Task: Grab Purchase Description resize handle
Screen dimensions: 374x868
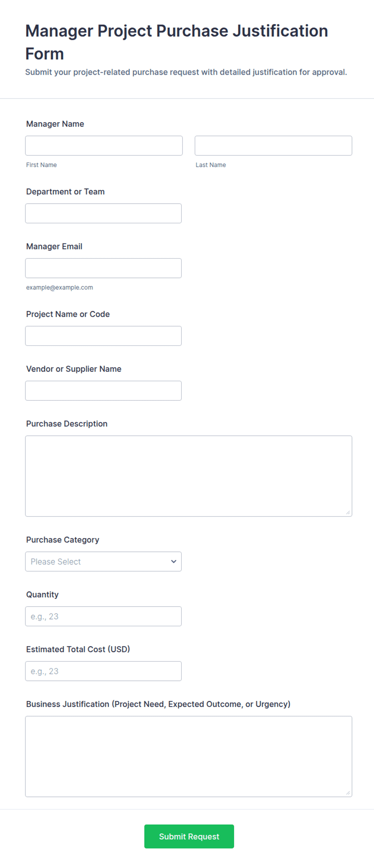Action: click(x=348, y=512)
